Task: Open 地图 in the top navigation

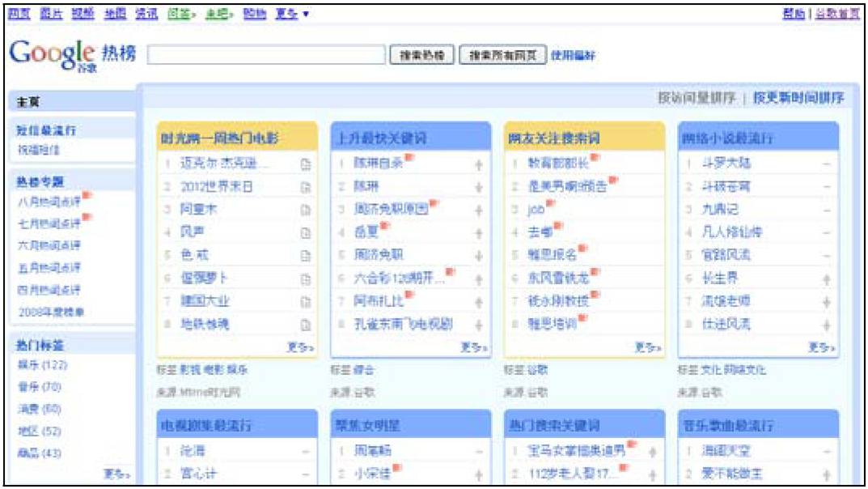Action: pyautogui.click(x=115, y=13)
